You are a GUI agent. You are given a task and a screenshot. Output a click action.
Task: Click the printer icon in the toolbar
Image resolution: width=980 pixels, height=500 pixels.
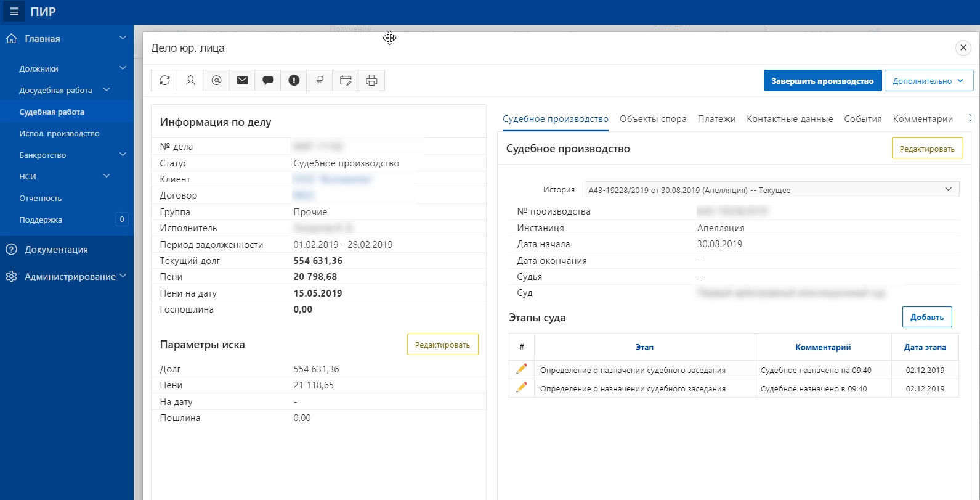(371, 80)
